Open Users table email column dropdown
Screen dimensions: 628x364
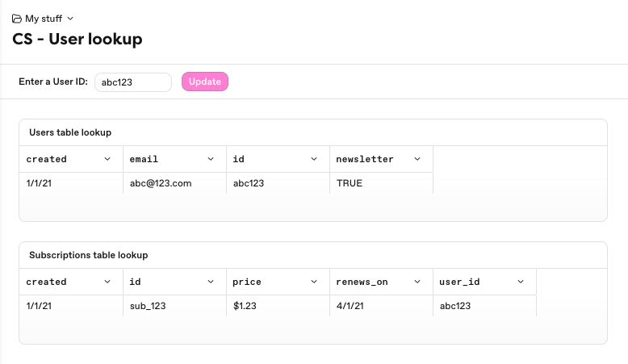211,159
